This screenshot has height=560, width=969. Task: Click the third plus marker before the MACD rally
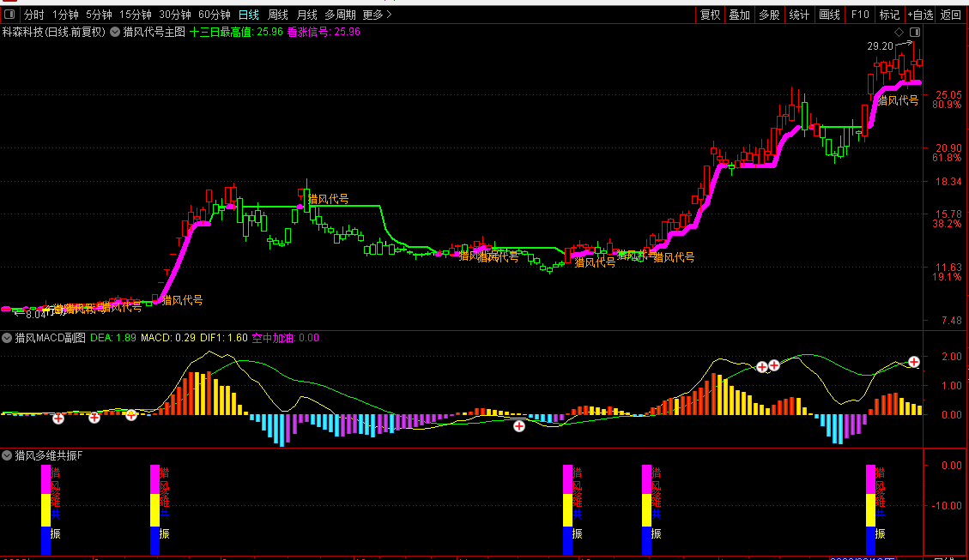[x=131, y=416]
